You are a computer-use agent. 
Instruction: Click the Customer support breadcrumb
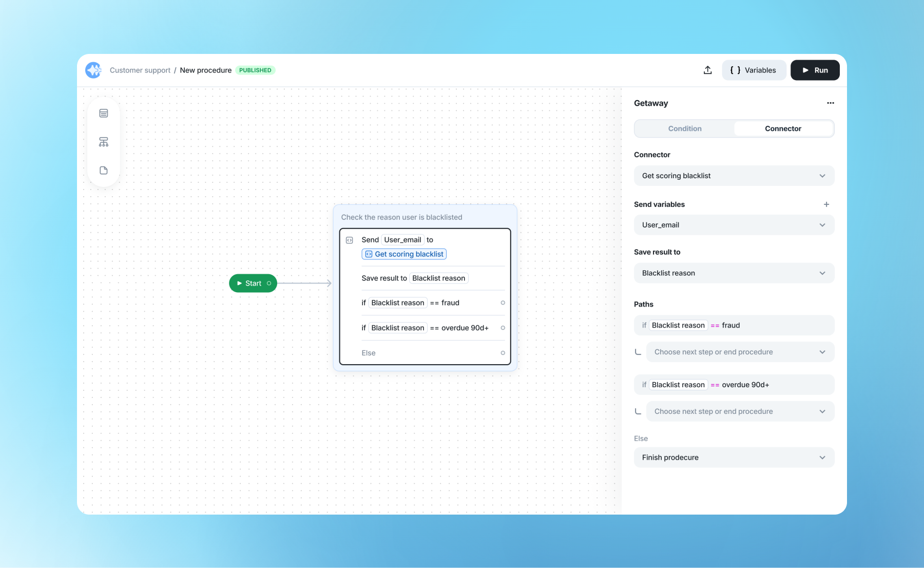click(x=140, y=70)
